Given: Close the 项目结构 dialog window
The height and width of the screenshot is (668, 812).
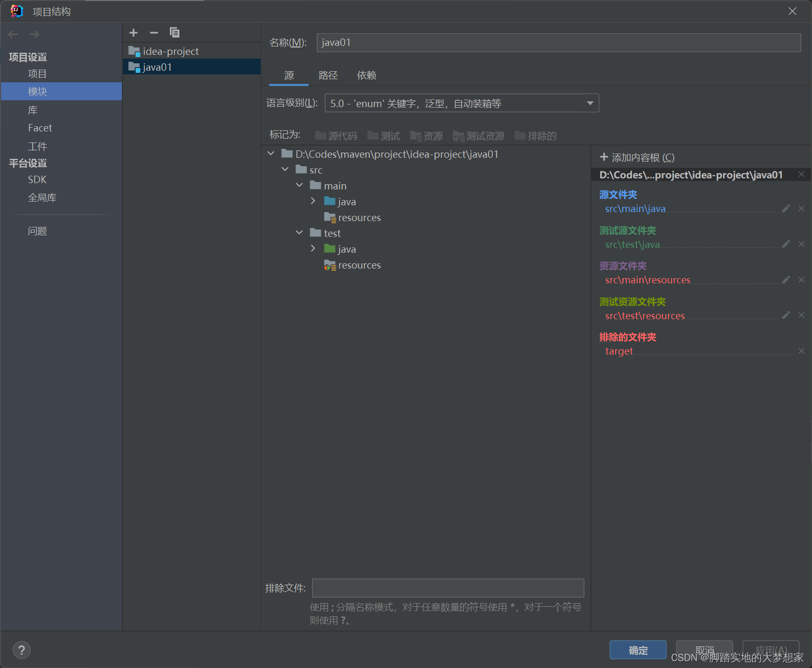Looking at the screenshot, I should point(792,11).
